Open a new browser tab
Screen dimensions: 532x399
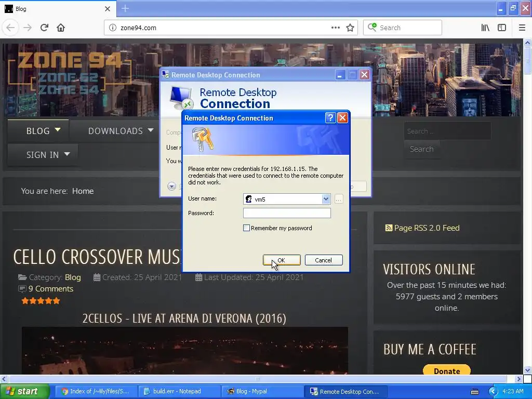click(x=125, y=8)
